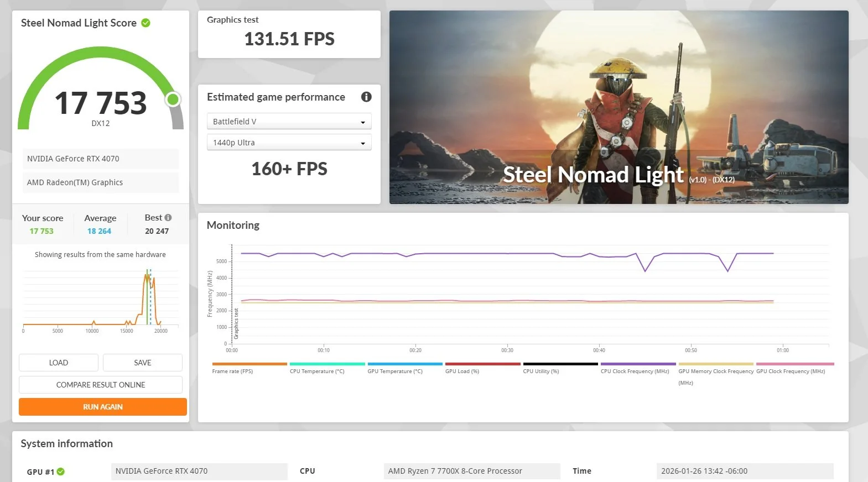
Task: Click the System information GPU #1 RTX 4070 field
Action: pos(199,471)
